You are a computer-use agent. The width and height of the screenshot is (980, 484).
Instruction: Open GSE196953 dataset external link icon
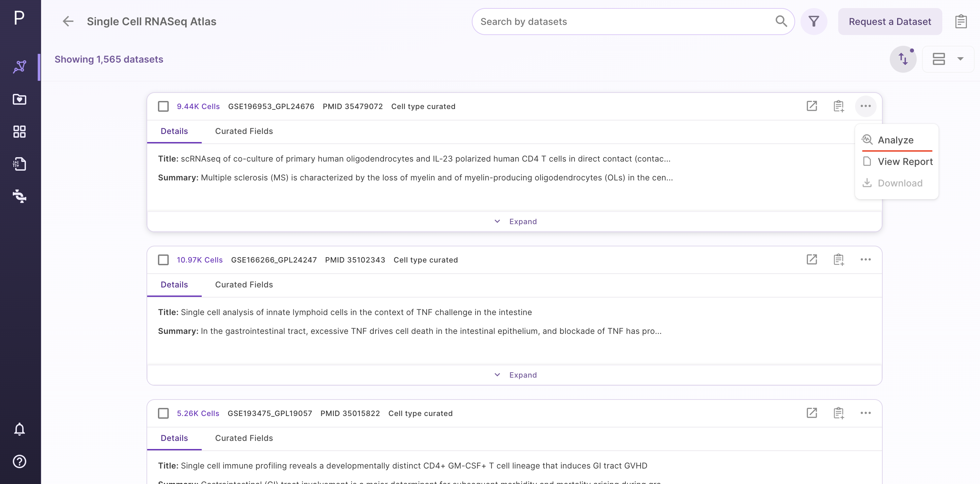point(812,106)
